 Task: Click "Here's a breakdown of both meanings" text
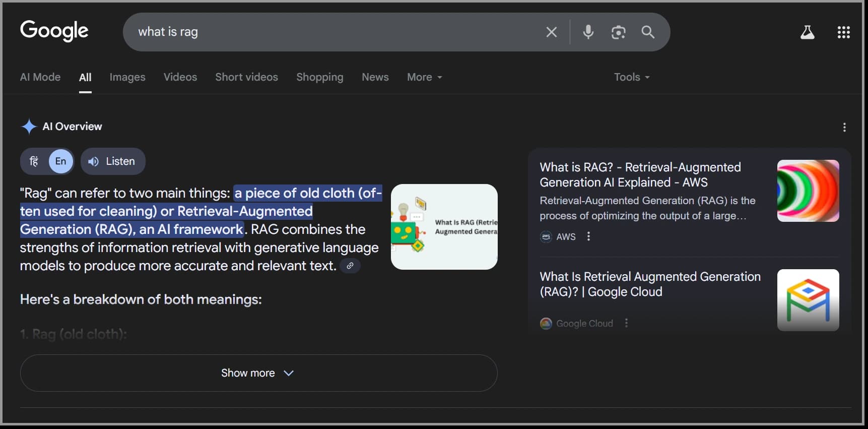point(141,299)
